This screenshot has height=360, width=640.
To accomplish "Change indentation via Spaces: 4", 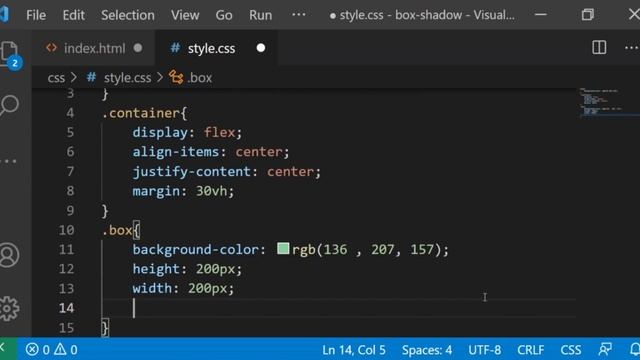I will coord(427,350).
